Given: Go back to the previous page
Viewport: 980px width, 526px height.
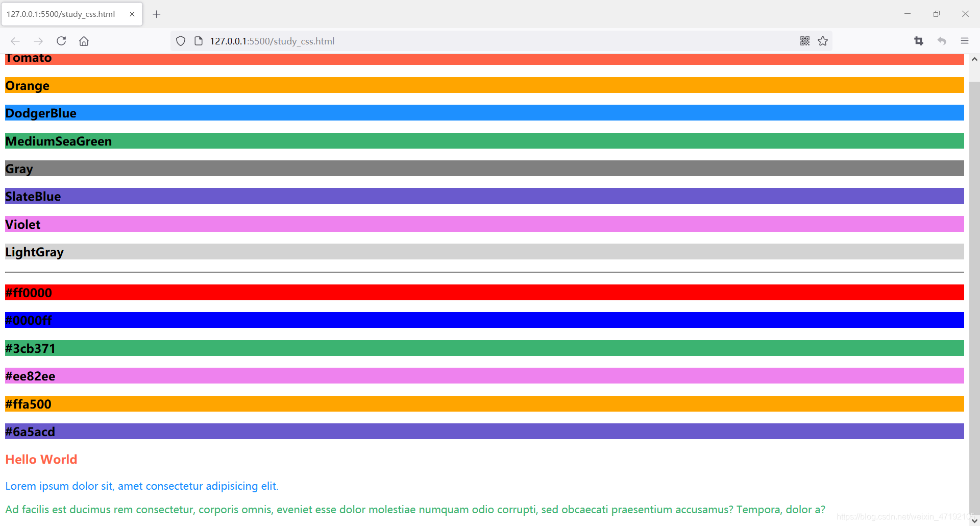Looking at the screenshot, I should point(15,41).
